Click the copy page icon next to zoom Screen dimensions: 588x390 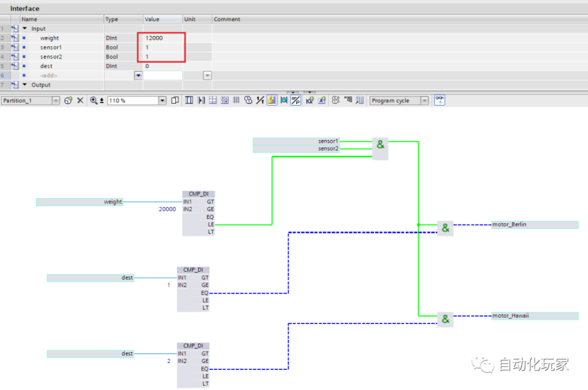[x=175, y=100]
